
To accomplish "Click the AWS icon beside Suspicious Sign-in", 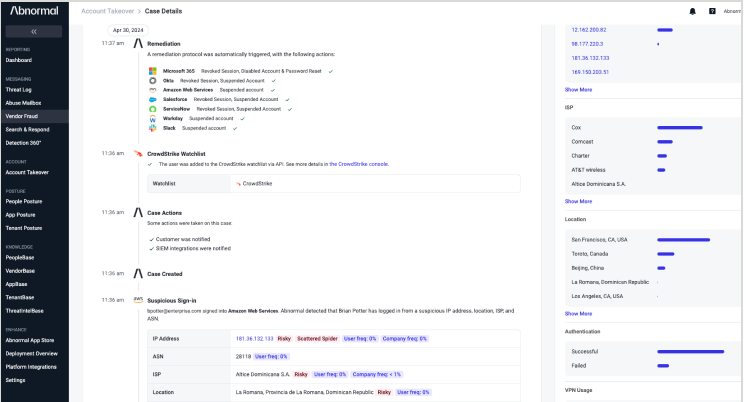I will [138, 300].
